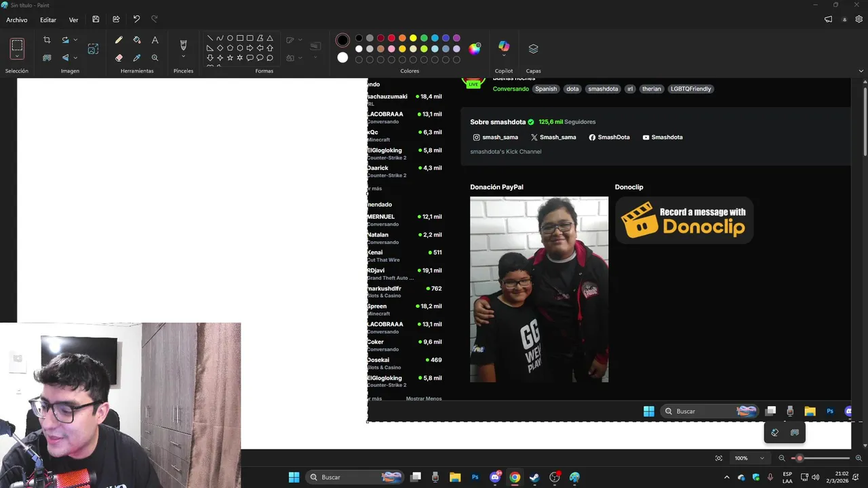Image resolution: width=868 pixels, height=488 pixels.
Task: Click the zoom slider handle
Action: coord(800,458)
